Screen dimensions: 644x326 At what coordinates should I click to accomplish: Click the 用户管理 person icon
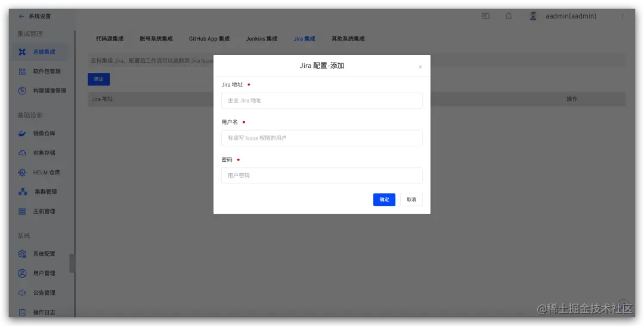22,273
